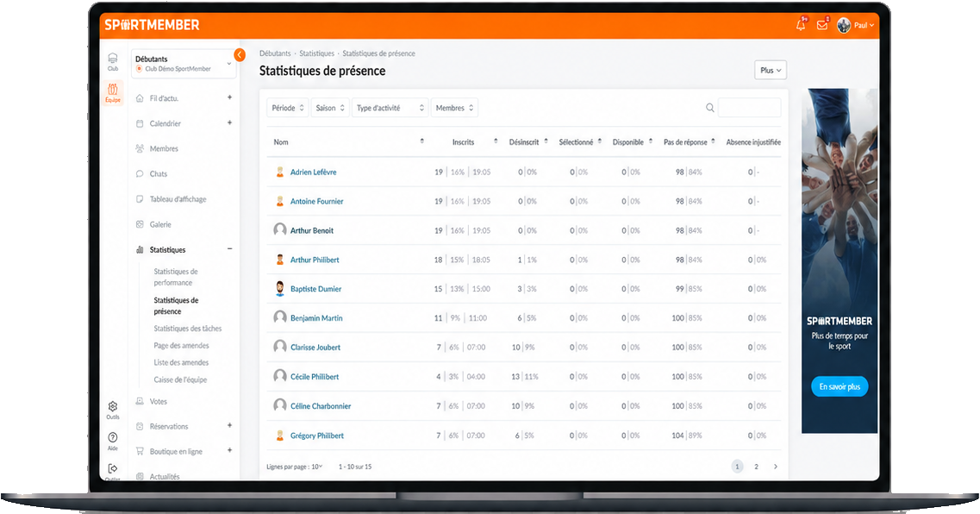This screenshot has width=980, height=514.
Task: Select the Équipe icon in the rail
Action: tap(113, 92)
